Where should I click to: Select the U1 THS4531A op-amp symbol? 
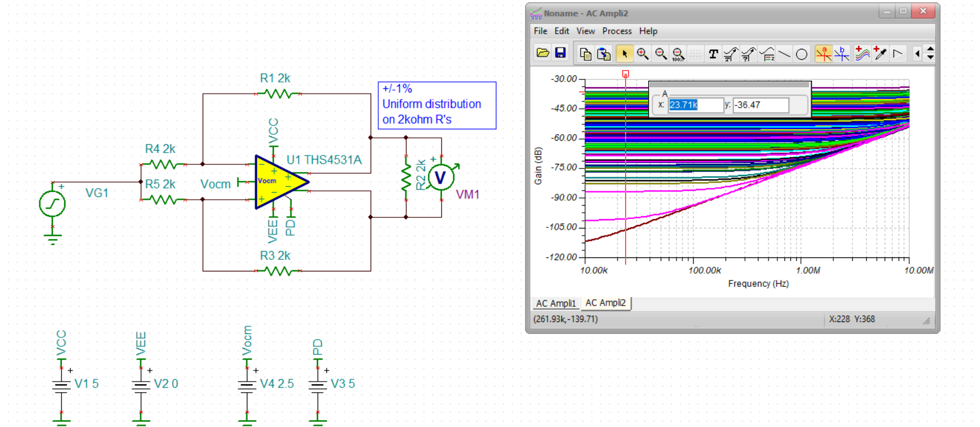(x=281, y=181)
